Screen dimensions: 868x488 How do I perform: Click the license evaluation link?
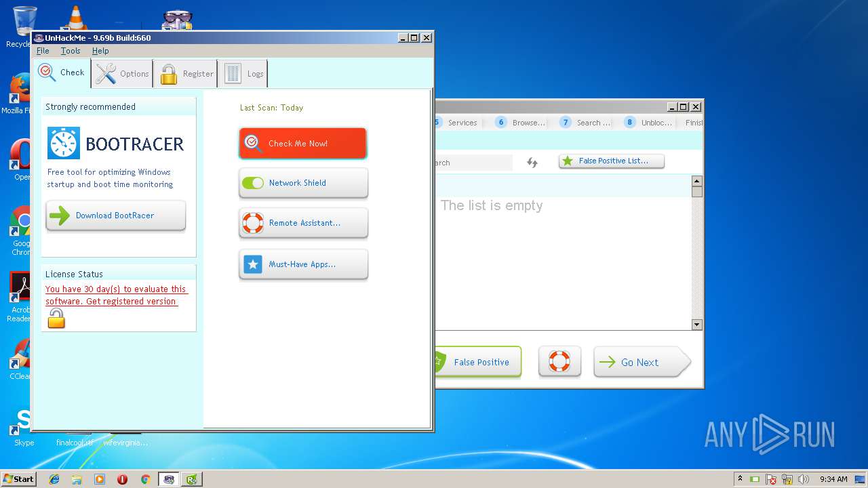116,295
